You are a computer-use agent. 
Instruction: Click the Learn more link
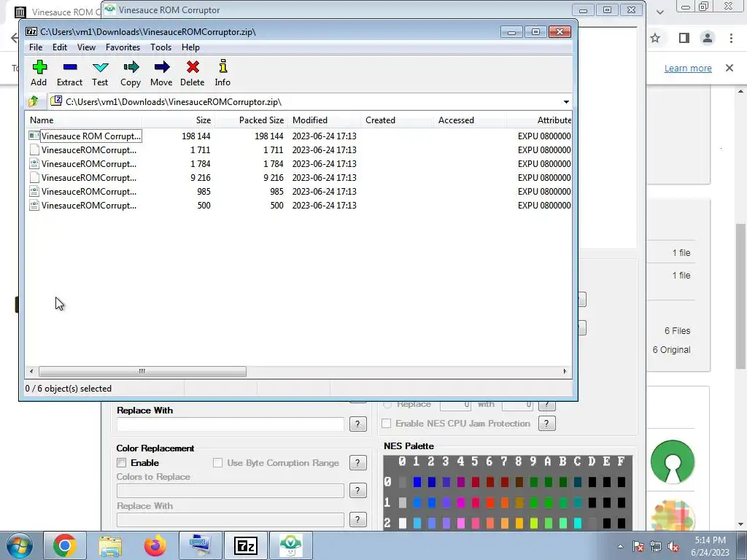(688, 68)
